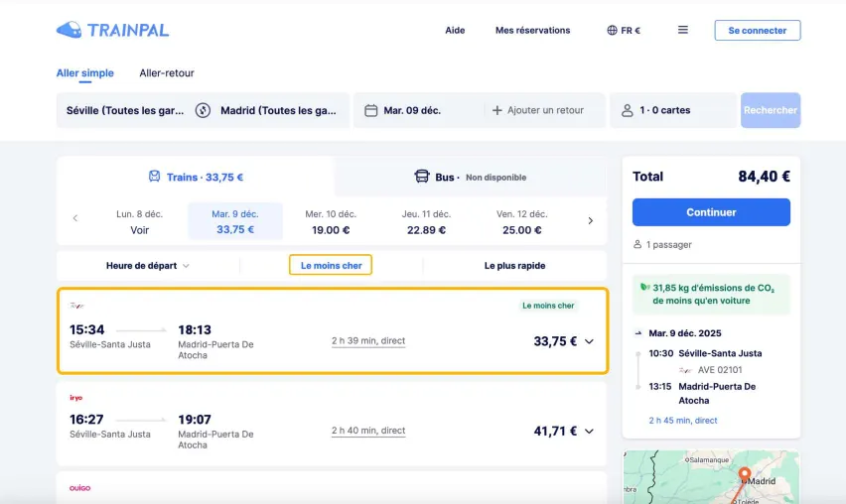Click Total 84,40 € amount

coord(764,177)
